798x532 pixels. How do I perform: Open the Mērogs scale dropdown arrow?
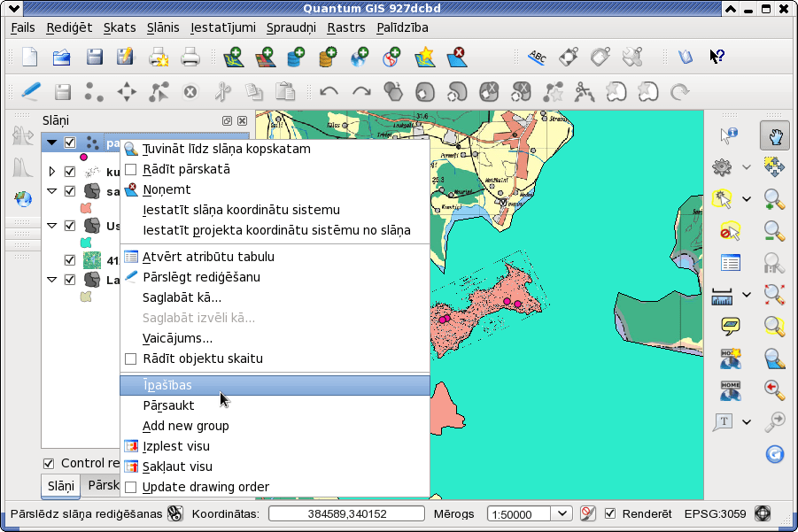pos(562,513)
